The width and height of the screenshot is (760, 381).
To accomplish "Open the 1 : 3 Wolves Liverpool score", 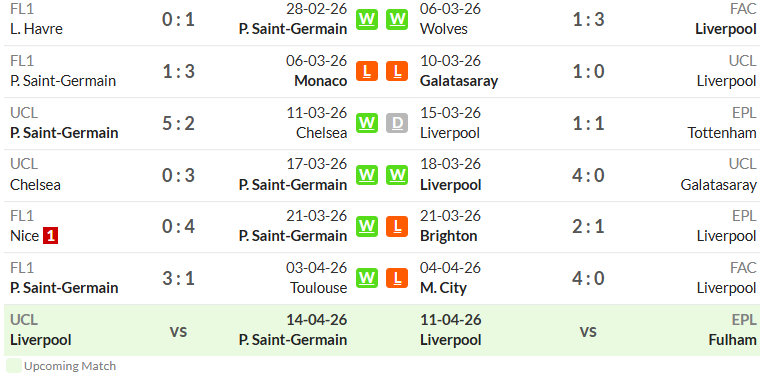I will tap(588, 19).
